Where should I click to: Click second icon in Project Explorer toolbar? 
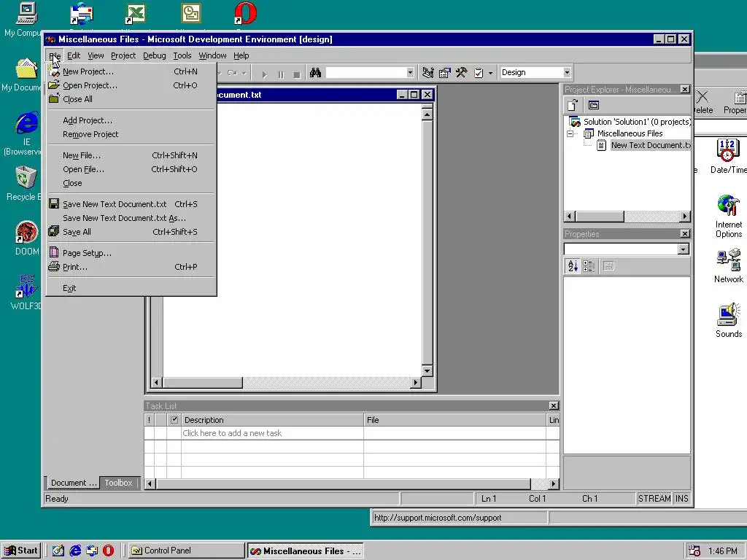(x=594, y=105)
